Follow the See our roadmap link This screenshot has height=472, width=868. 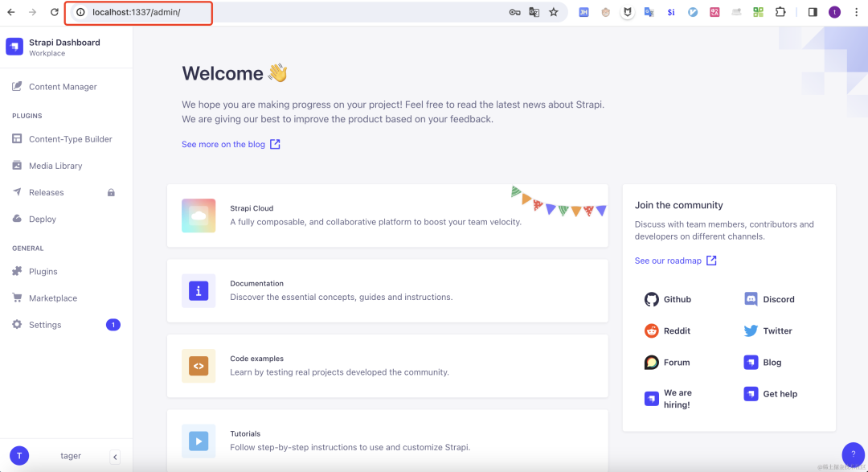click(x=675, y=261)
